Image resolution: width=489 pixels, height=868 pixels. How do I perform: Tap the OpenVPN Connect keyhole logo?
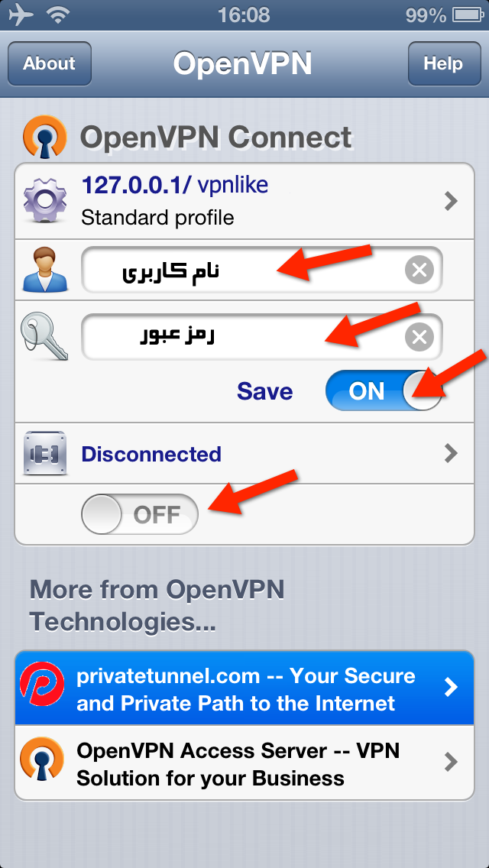pos(45,136)
